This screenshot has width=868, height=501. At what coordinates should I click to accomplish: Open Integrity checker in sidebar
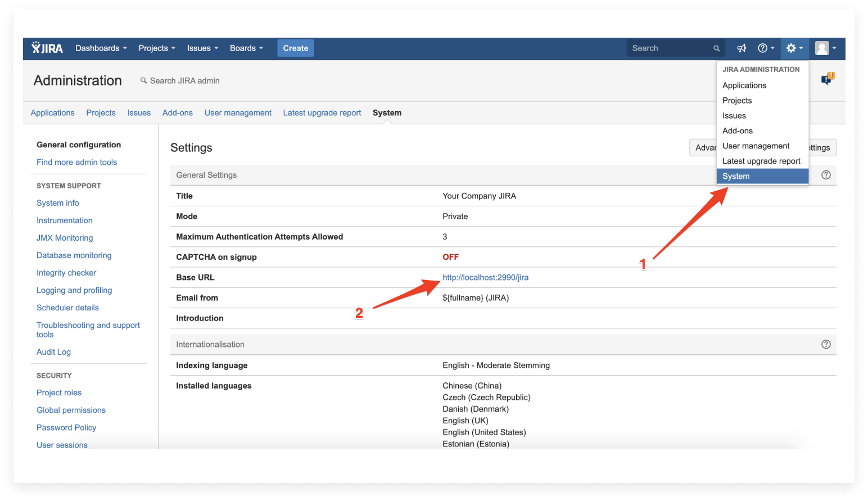[66, 273]
